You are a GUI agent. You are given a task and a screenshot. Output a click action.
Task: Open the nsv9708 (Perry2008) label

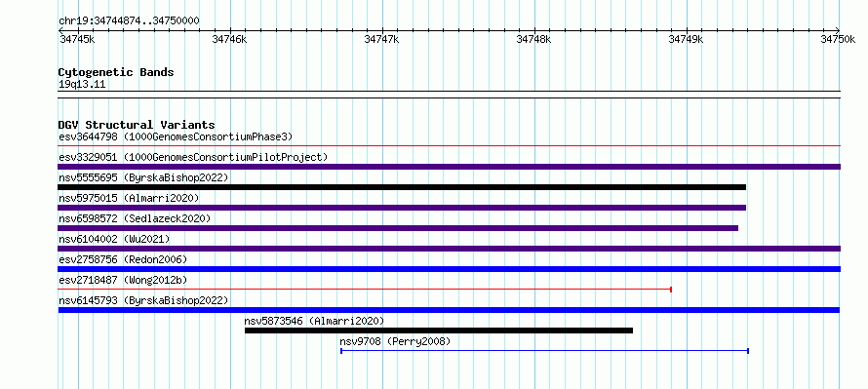coord(395,341)
